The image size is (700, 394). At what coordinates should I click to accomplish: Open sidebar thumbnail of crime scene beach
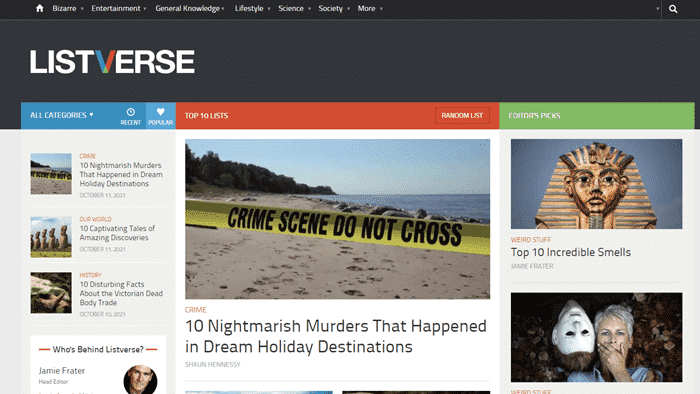pos(51,174)
